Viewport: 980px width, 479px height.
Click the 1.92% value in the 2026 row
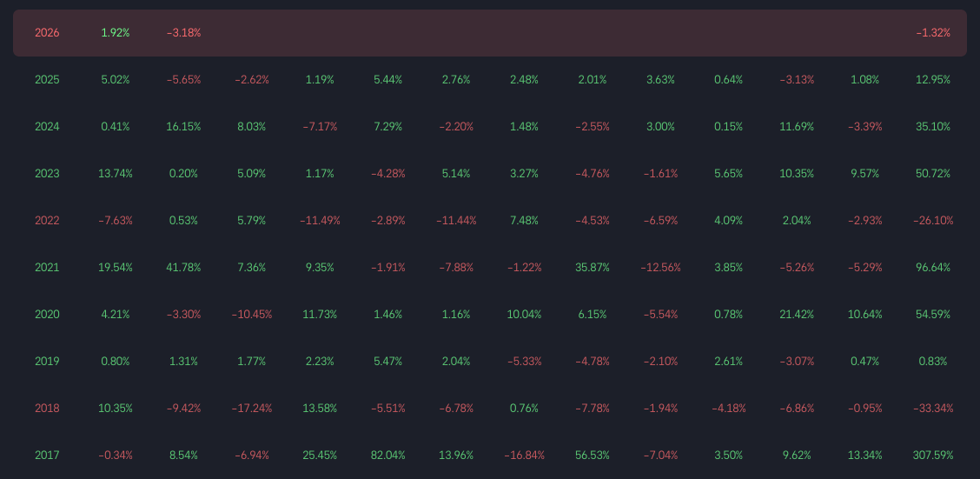tap(116, 33)
